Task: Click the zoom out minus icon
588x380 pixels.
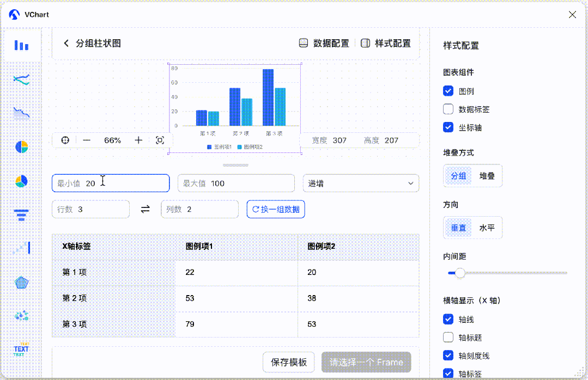Action: pos(87,140)
